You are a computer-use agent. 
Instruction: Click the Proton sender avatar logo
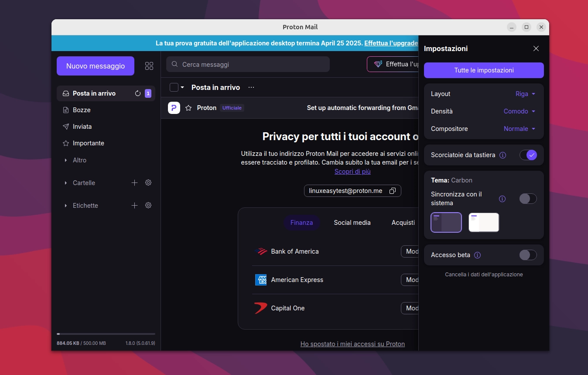point(174,108)
